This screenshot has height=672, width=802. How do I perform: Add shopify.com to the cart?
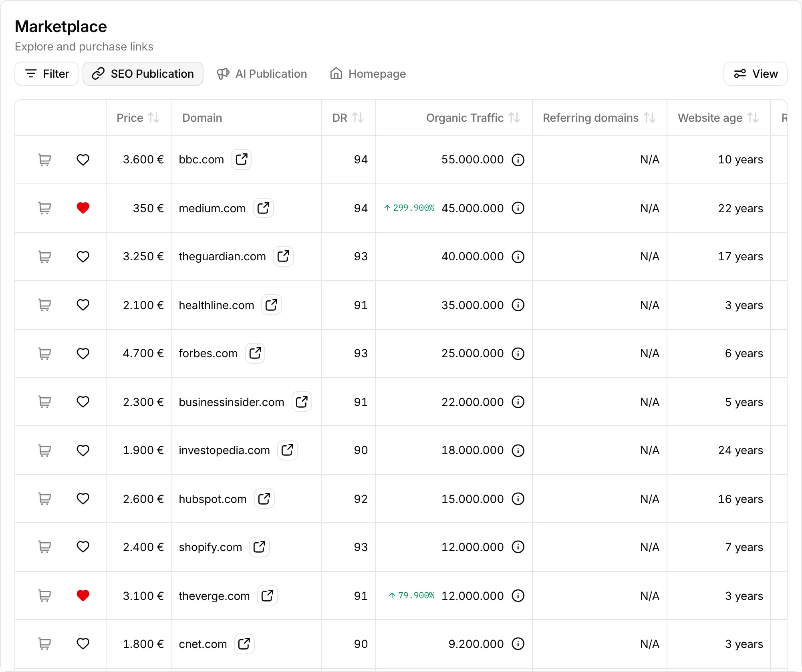tap(44, 547)
